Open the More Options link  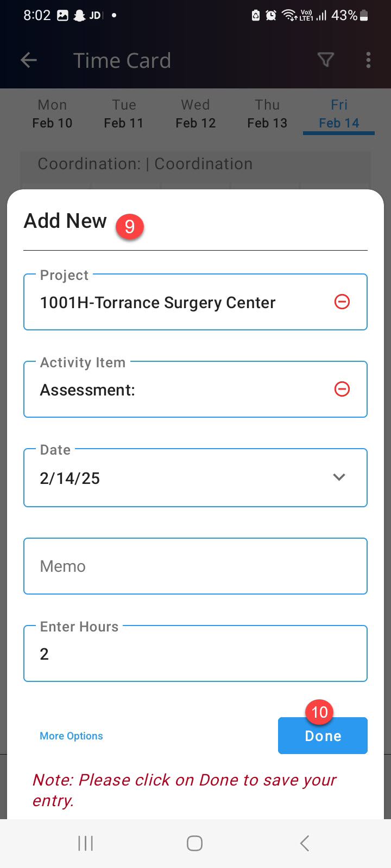click(x=71, y=736)
